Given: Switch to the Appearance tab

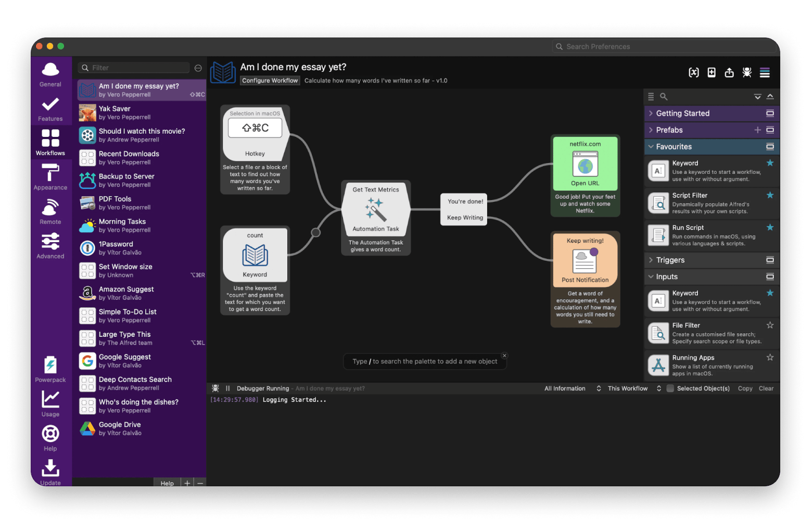Looking at the screenshot, I should pos(50,177).
